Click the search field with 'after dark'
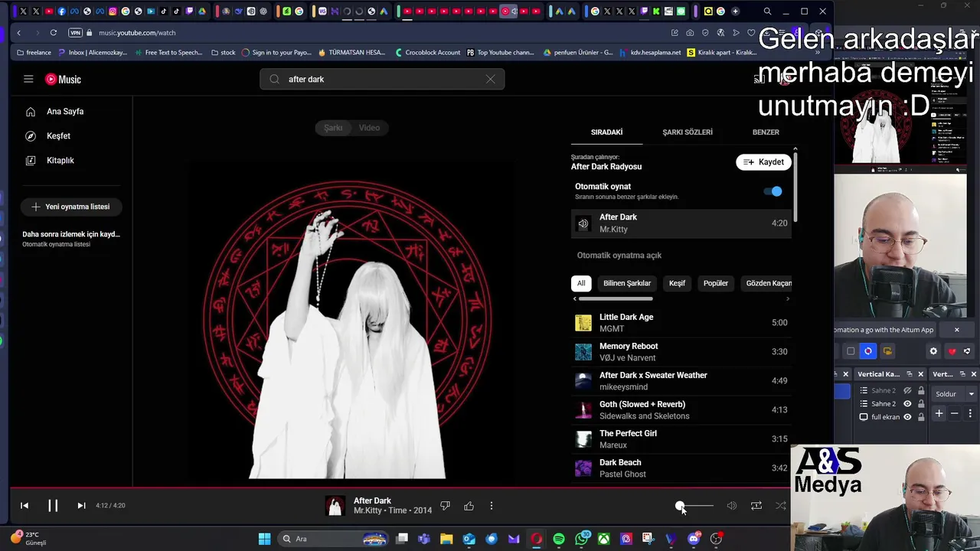 click(x=381, y=79)
